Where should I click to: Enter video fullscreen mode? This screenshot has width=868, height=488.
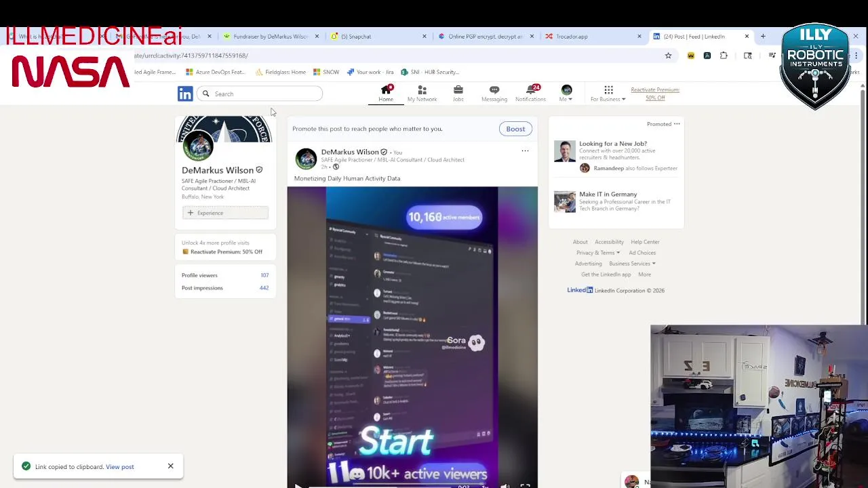[x=525, y=485]
